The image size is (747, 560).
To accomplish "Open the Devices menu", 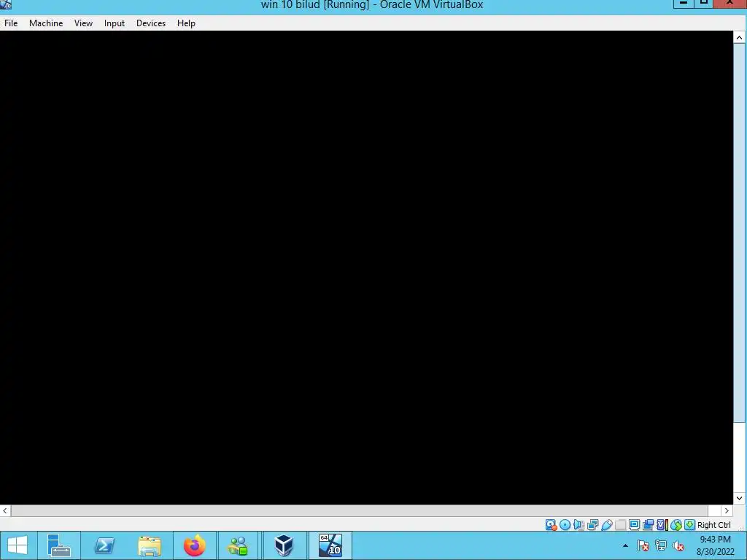I will point(151,23).
